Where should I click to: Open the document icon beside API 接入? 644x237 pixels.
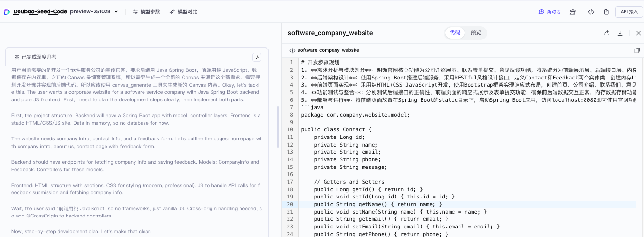point(606,12)
